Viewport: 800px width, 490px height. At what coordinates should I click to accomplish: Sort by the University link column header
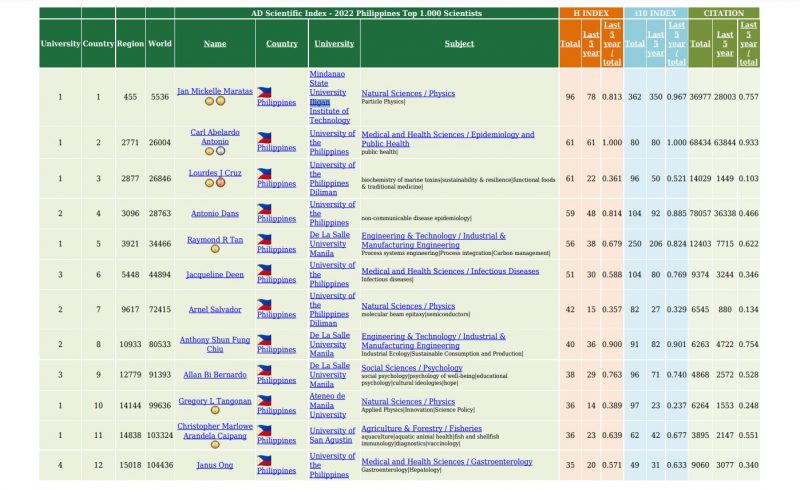334,44
